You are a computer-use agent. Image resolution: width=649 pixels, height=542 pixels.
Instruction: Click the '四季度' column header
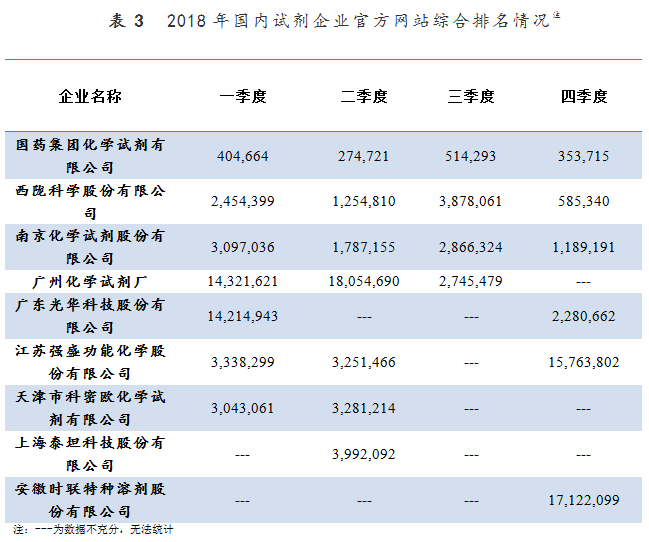point(585,97)
